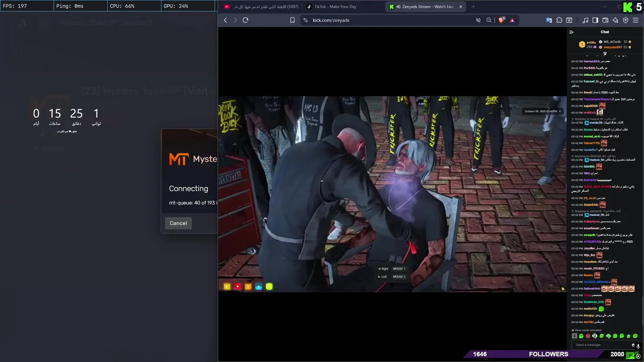
Task: Click yellow badge icon on stream overlay
Action: (227, 287)
